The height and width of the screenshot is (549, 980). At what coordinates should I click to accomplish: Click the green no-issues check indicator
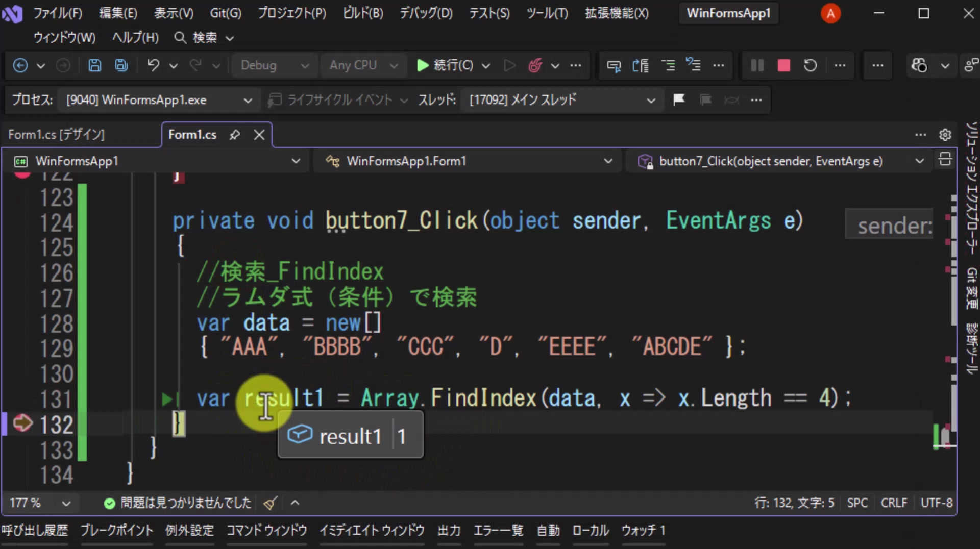click(109, 504)
